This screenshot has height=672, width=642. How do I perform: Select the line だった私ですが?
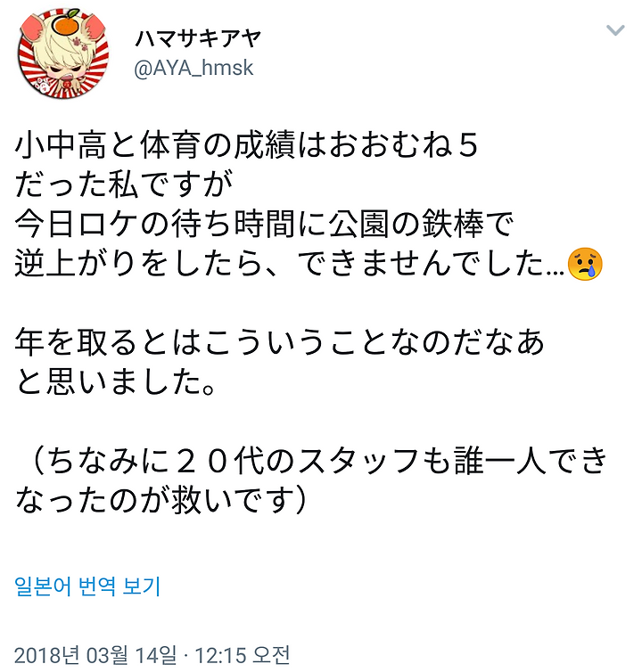coord(124,184)
